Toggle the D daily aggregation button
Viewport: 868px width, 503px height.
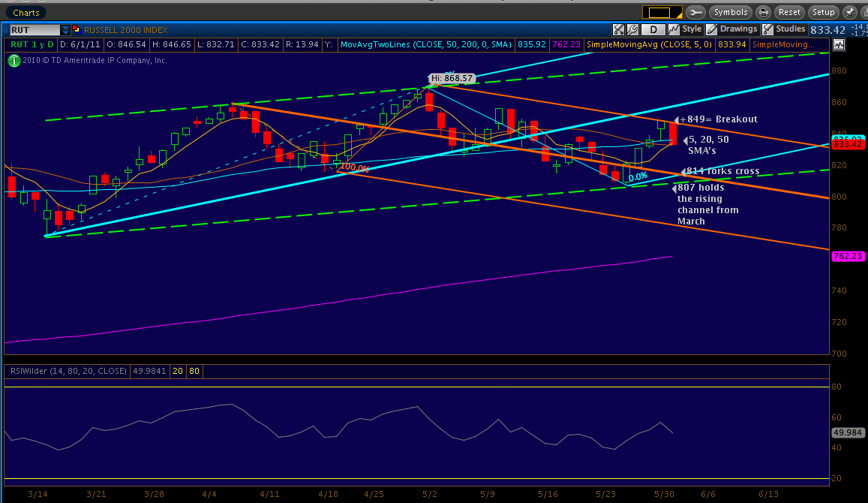653,29
